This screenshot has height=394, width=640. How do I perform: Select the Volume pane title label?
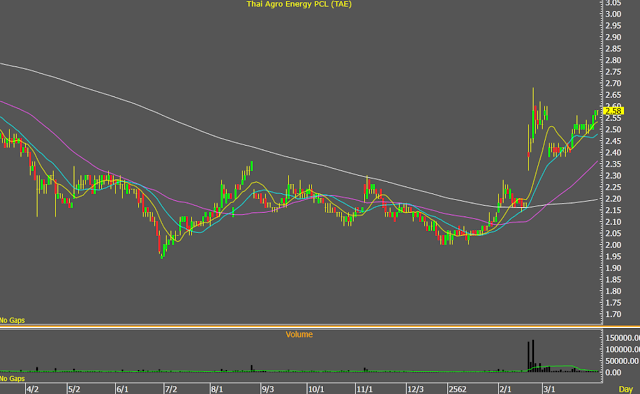(x=299, y=334)
